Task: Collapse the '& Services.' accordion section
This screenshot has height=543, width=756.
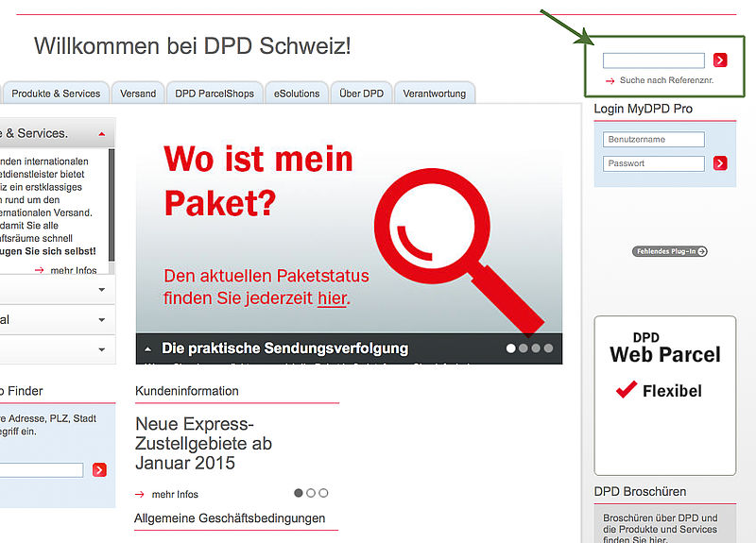Action: [x=101, y=133]
